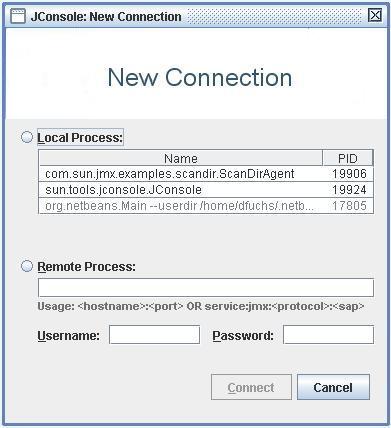Focus the Password input field
Image resolution: width=391 pixels, height=428 pixels.
(328, 335)
